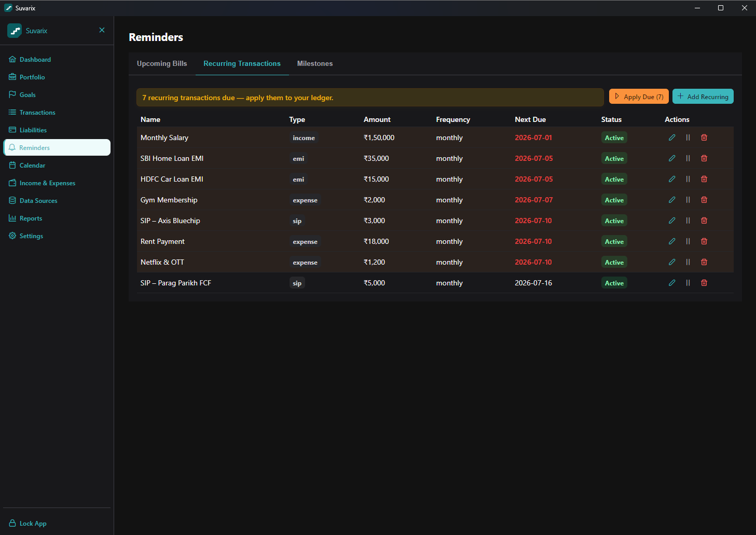Open the Dashboard page

tap(57, 60)
